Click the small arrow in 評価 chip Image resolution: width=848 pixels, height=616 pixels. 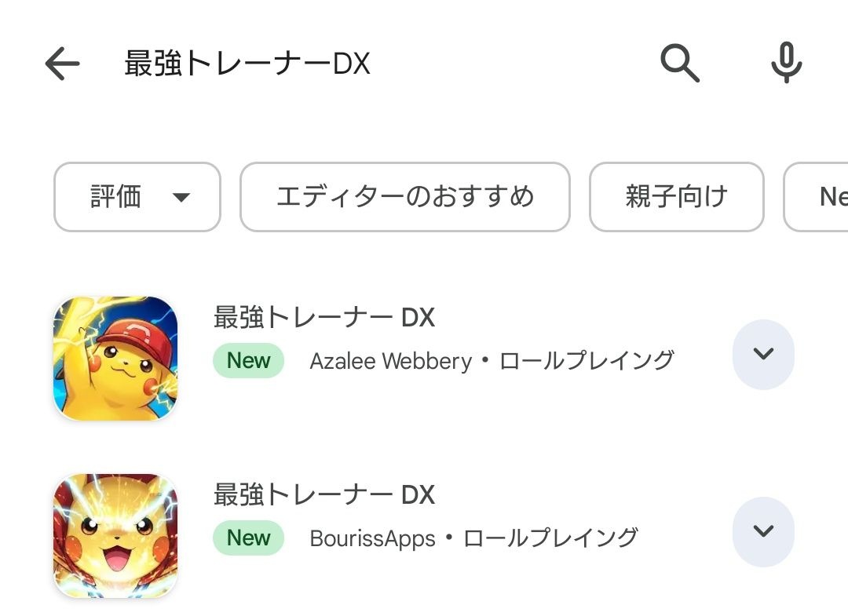tap(181, 198)
